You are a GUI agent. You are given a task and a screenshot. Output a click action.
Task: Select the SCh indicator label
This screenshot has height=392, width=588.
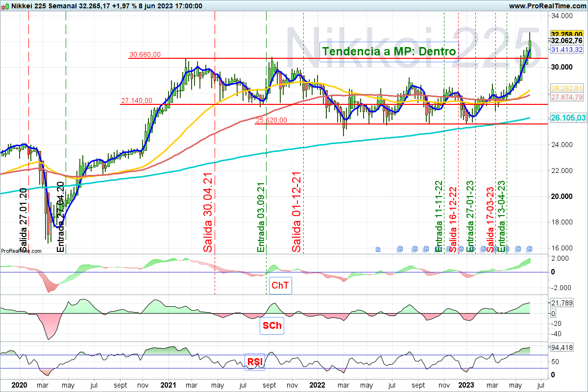[x=272, y=325]
